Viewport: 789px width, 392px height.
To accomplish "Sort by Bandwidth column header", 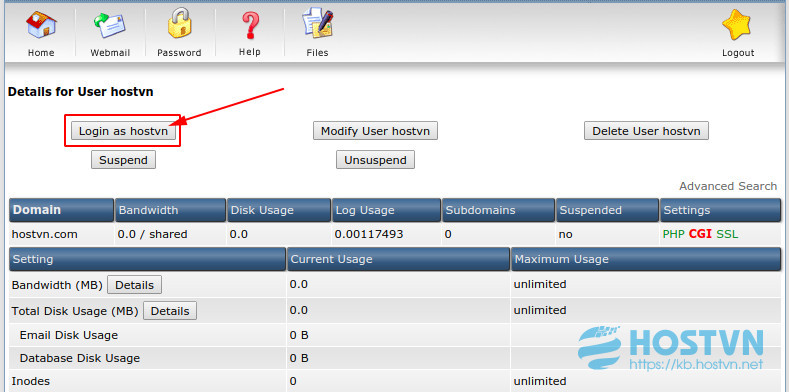I will 170,210.
